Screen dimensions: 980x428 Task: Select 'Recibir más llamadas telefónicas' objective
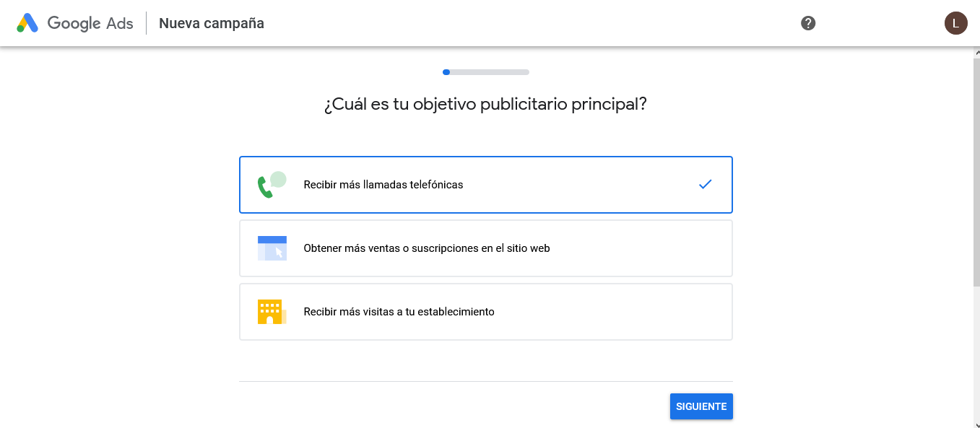click(485, 184)
